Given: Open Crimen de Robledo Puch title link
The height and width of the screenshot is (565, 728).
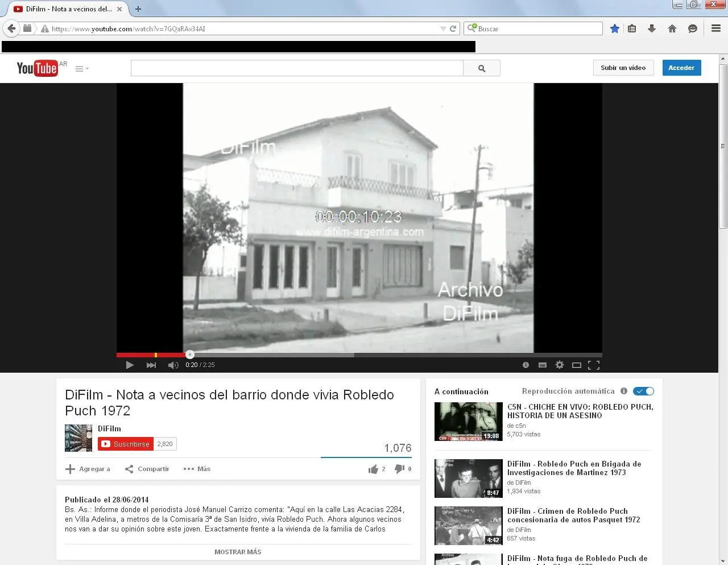Looking at the screenshot, I should [x=573, y=515].
